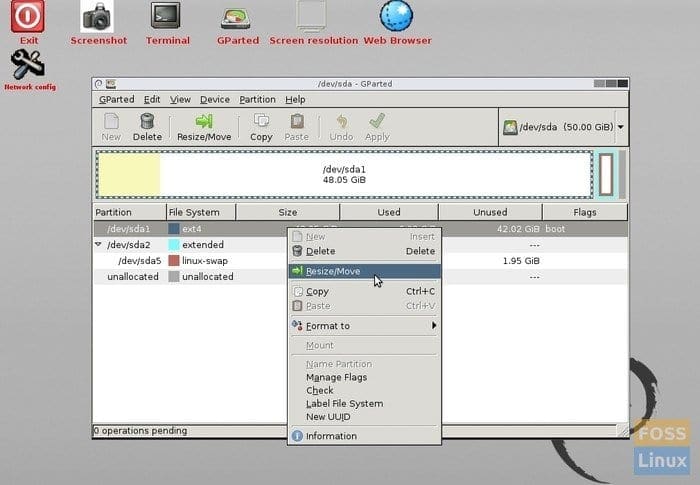This screenshot has height=485, width=700.
Task: Click the Information icon in context menu
Action: (x=297, y=436)
